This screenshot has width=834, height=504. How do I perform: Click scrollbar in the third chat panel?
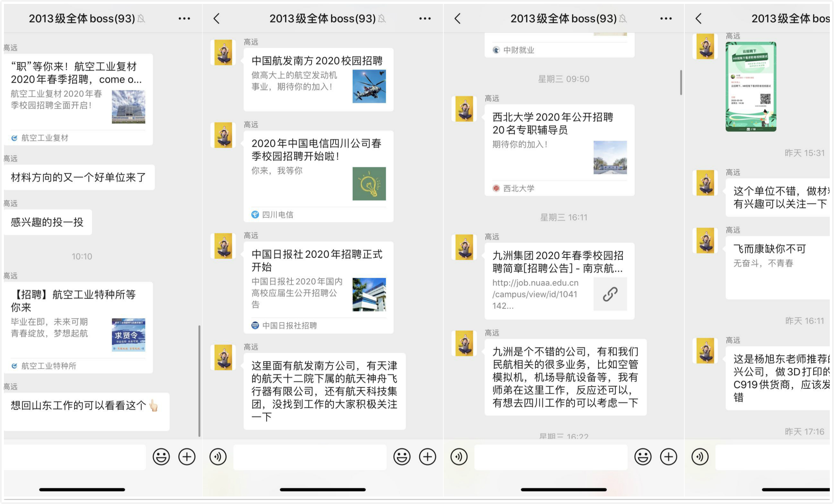click(681, 83)
